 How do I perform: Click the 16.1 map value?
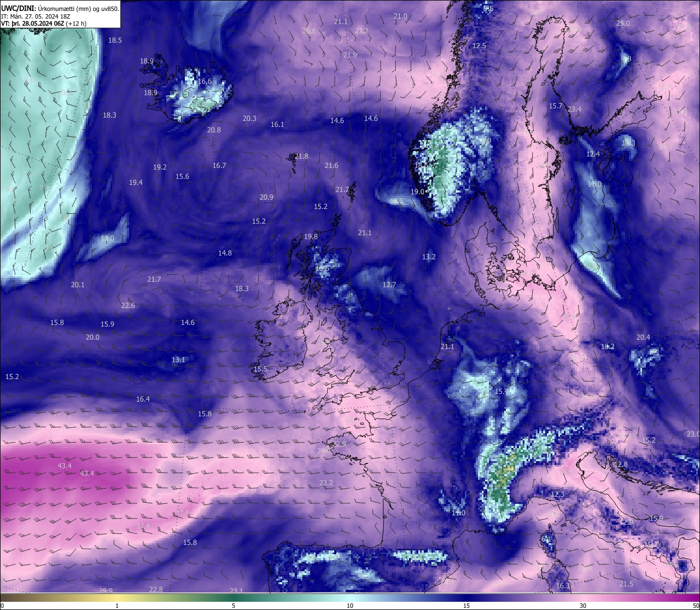[277, 124]
